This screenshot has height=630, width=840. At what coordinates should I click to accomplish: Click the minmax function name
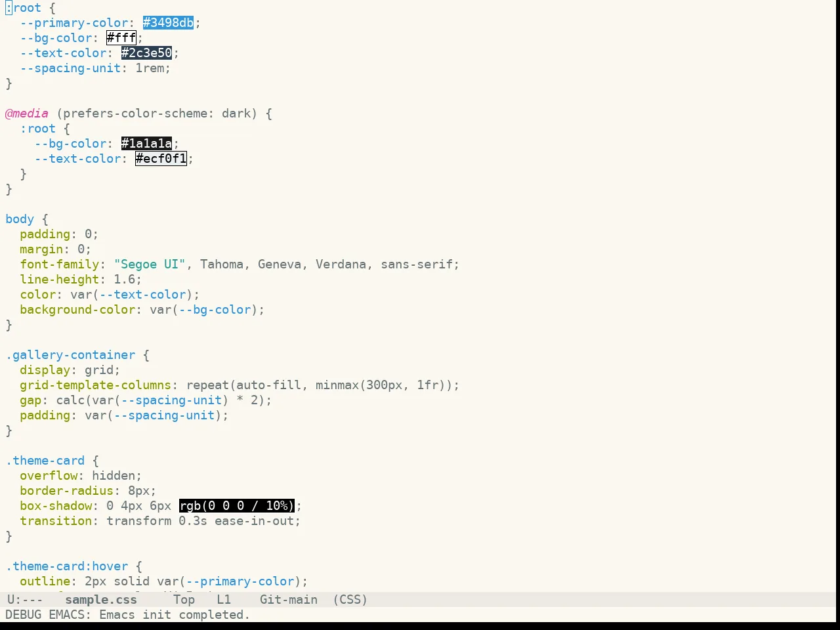tap(337, 385)
